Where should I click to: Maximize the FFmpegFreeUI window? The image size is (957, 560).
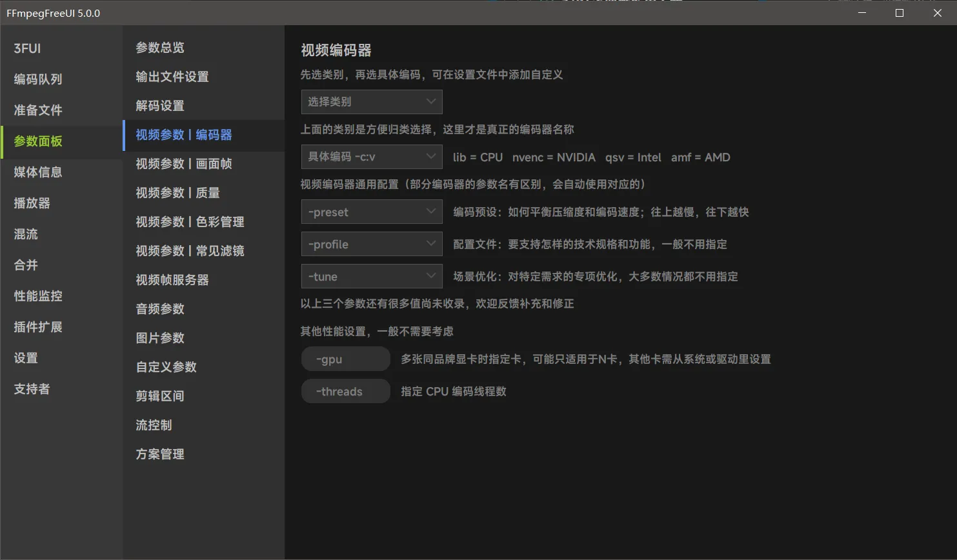(900, 13)
